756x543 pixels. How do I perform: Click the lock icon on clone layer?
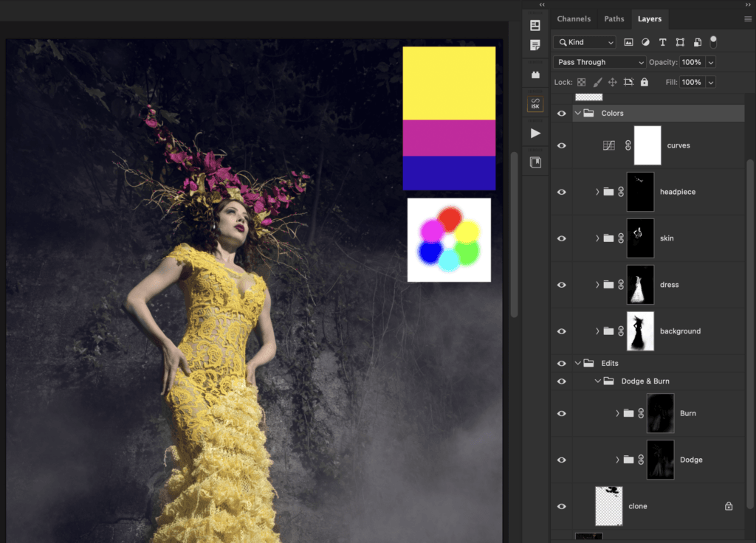(x=729, y=506)
